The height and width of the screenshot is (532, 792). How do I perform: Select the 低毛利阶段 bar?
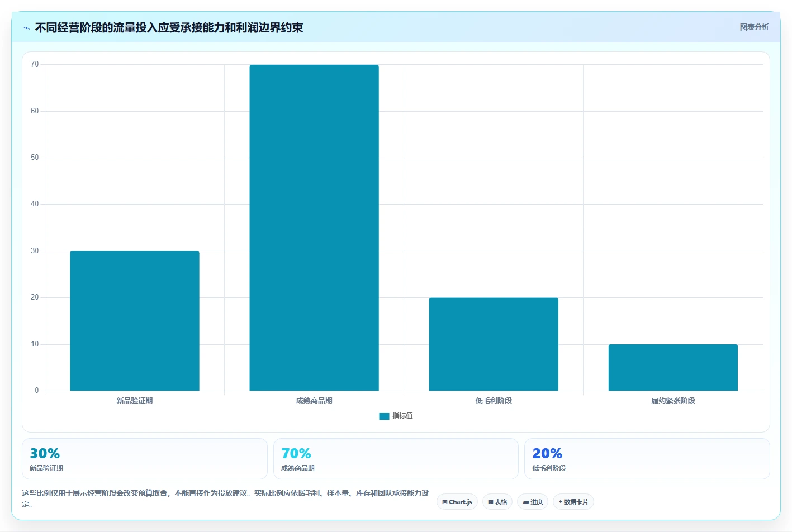click(x=494, y=344)
